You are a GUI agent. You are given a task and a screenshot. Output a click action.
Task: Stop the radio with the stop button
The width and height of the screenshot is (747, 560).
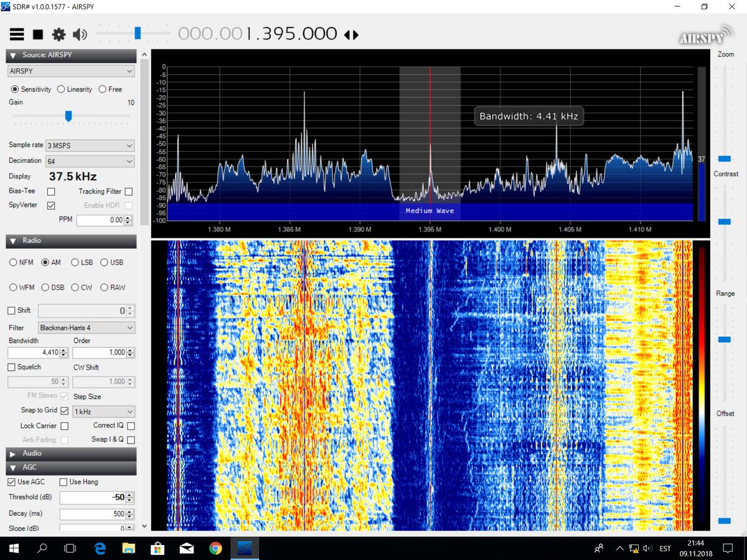click(x=38, y=35)
